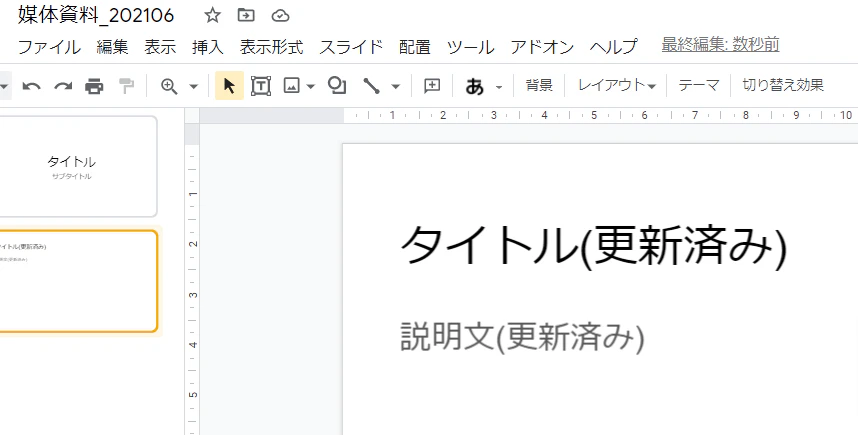Click the タイトル(更新済み) heading on the slide
The height and width of the screenshot is (435, 858).
click(x=594, y=246)
